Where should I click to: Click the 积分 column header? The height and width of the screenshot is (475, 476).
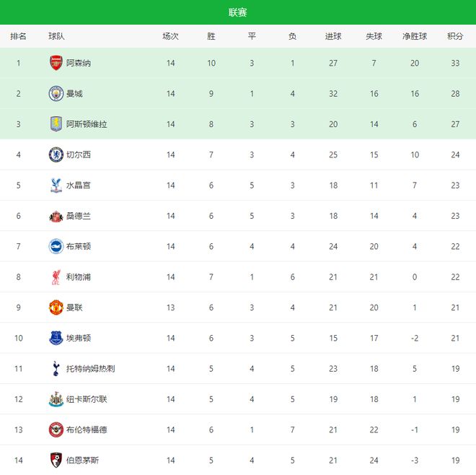coord(455,36)
